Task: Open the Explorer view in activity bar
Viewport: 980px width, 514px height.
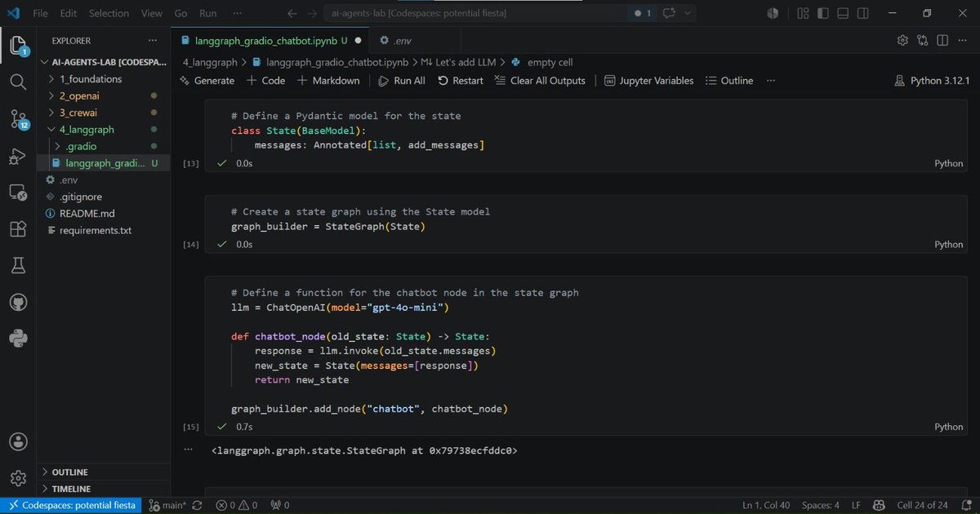Action: pos(18,45)
